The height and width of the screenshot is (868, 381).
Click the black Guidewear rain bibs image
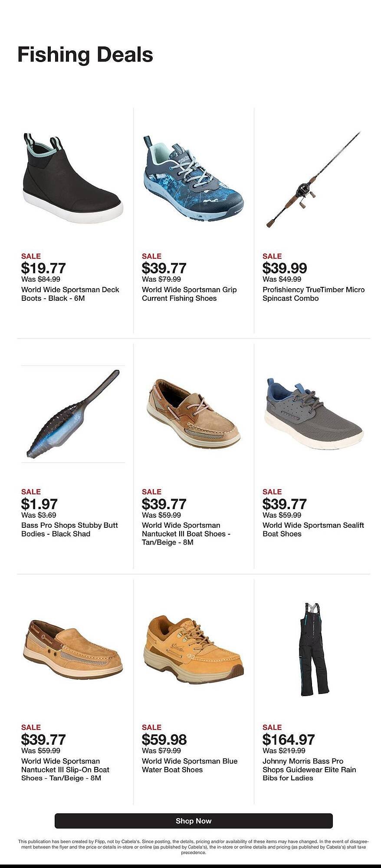pyautogui.click(x=313, y=649)
